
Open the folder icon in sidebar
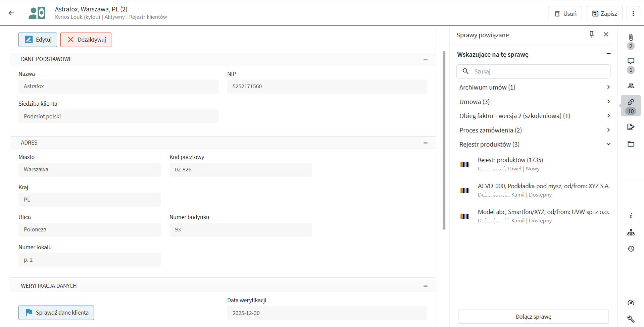coord(631,144)
